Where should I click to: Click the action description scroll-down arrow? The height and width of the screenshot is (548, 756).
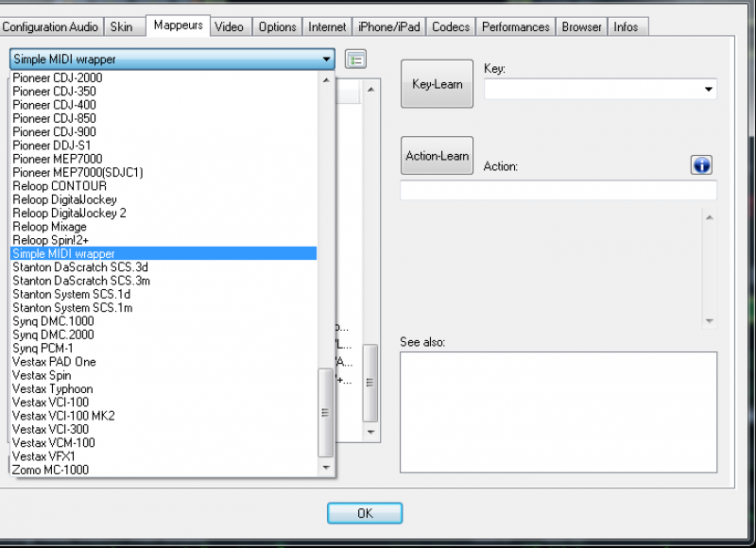coord(710,321)
